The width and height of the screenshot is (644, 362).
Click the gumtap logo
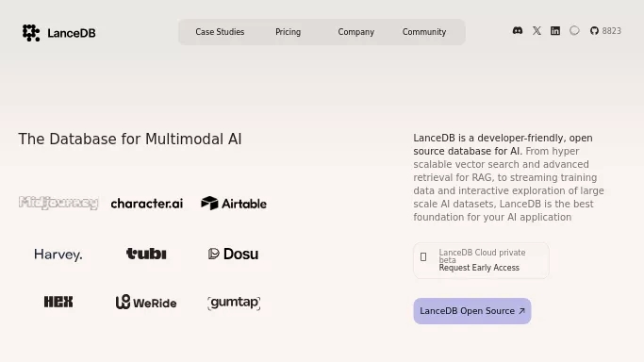click(x=234, y=303)
